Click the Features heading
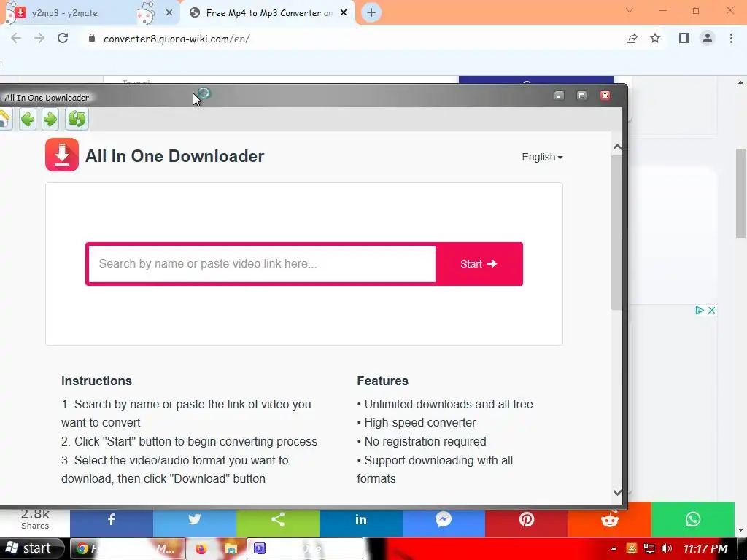The height and width of the screenshot is (560, 747). coord(382,381)
